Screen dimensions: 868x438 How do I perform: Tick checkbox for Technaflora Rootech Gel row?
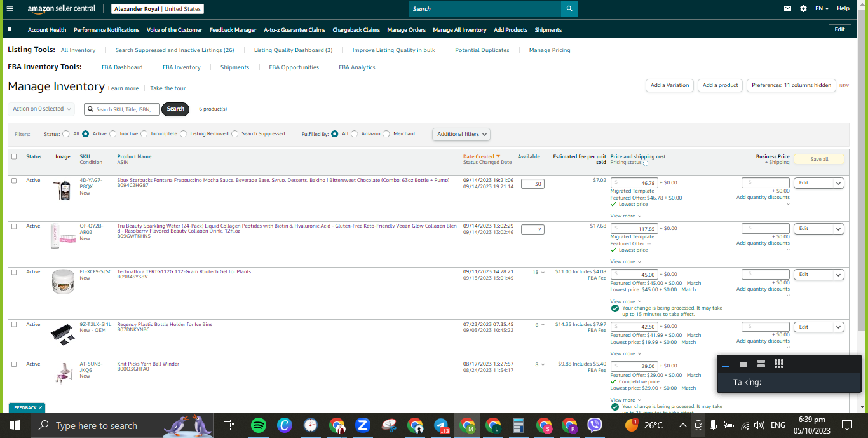14,272
